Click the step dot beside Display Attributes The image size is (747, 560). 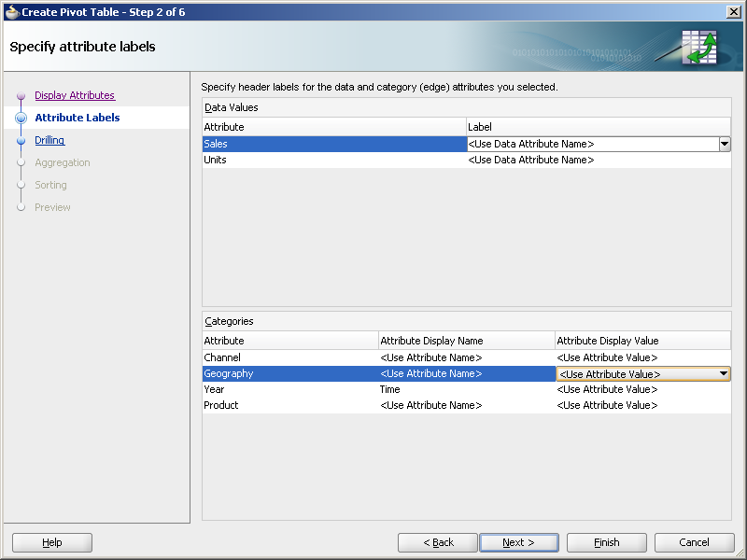21,95
